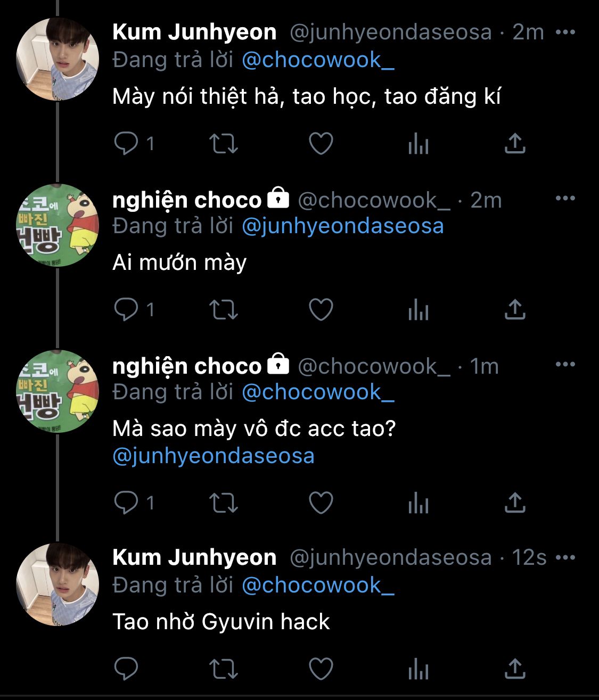
Task: View analytics for the "Mày nói thiệt hả" tweet
Action: coord(418,144)
